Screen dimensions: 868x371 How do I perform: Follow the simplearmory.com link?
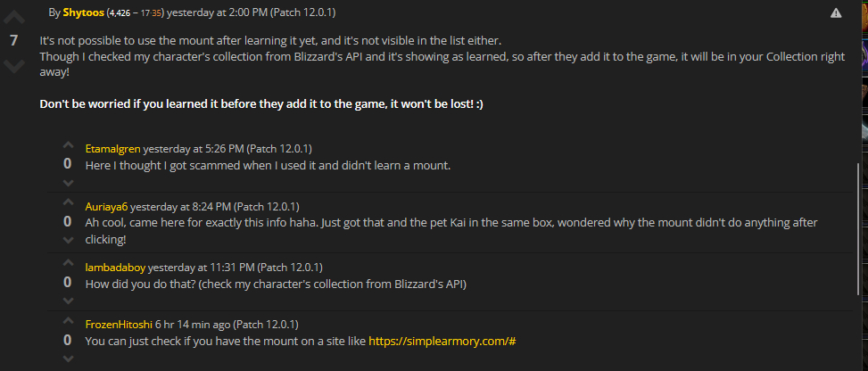442,341
